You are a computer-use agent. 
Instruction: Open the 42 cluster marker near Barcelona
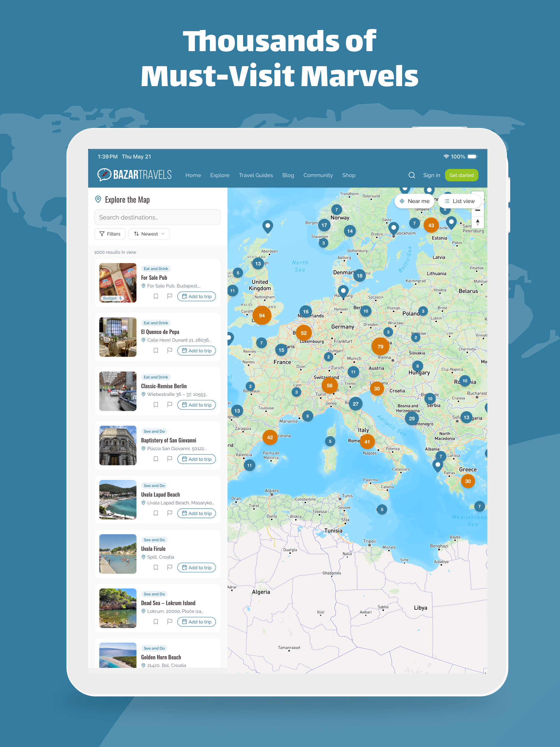coord(270,437)
